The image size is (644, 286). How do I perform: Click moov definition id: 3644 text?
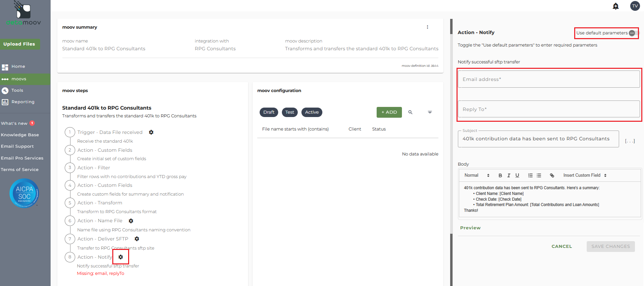[420, 66]
